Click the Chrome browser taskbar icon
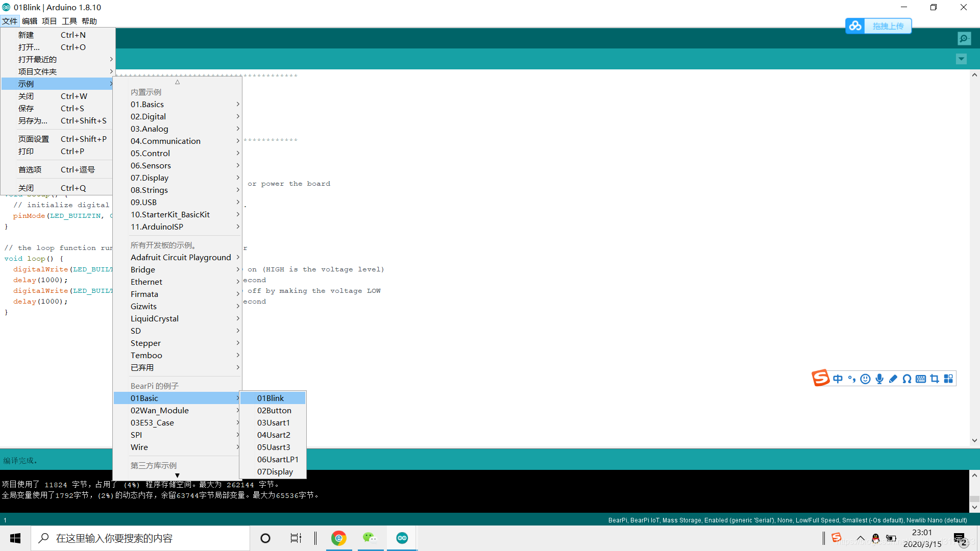The width and height of the screenshot is (980, 551). click(x=337, y=538)
